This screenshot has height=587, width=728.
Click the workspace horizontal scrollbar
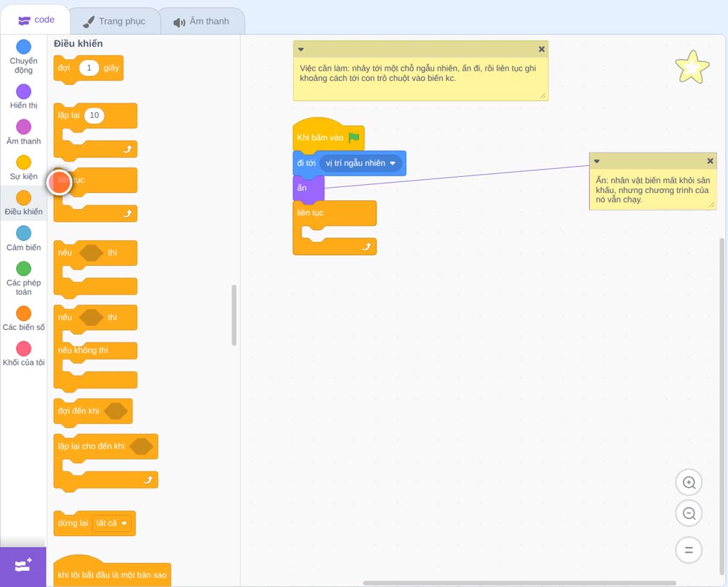(519, 583)
